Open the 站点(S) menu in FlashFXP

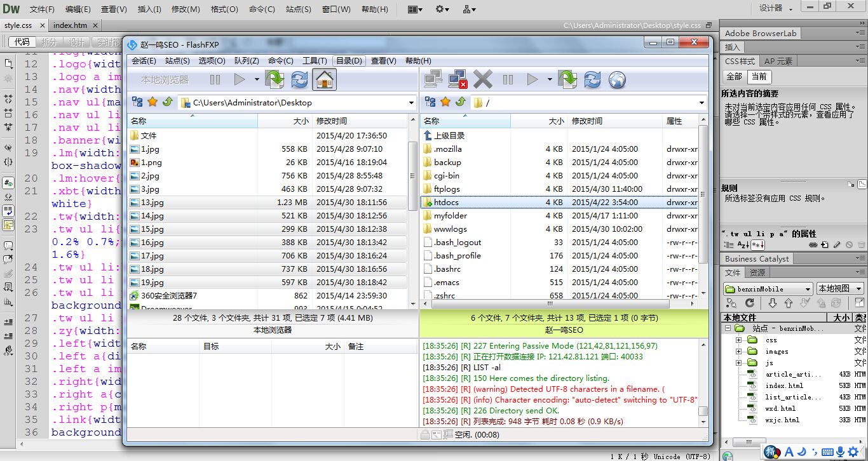click(x=177, y=61)
